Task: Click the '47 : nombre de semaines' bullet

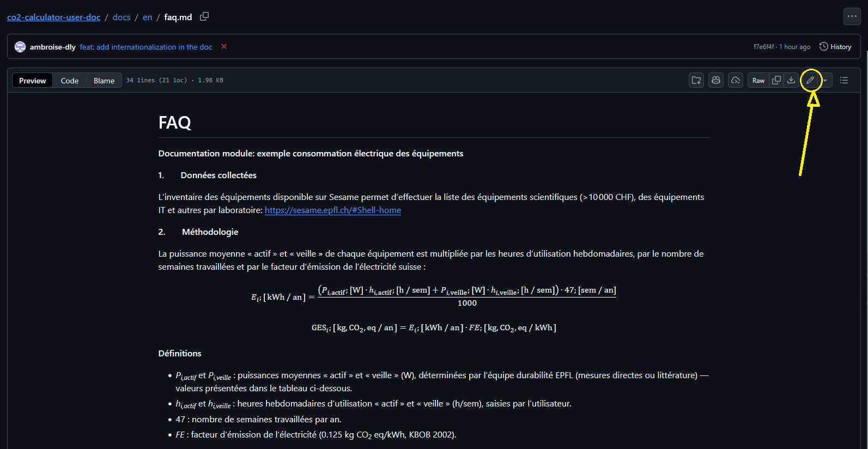Action: [x=259, y=420]
